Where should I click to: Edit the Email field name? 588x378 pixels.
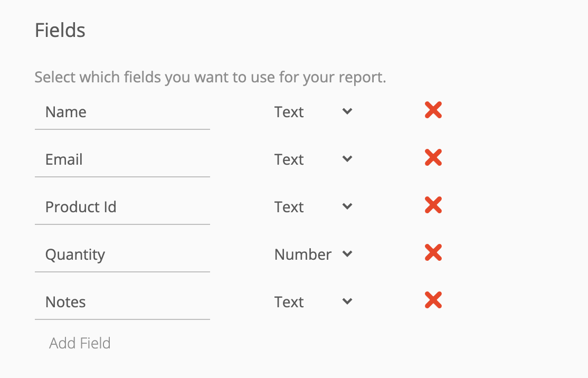click(x=121, y=159)
